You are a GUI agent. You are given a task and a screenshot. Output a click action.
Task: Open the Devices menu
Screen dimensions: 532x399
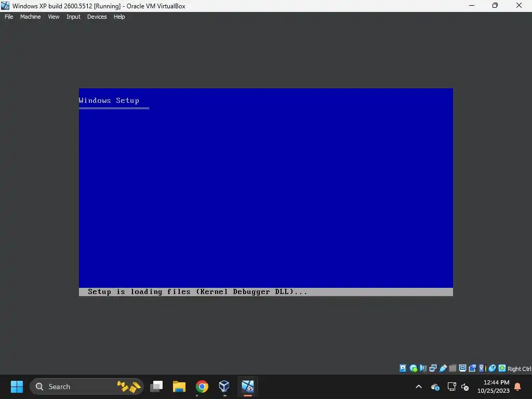97,17
